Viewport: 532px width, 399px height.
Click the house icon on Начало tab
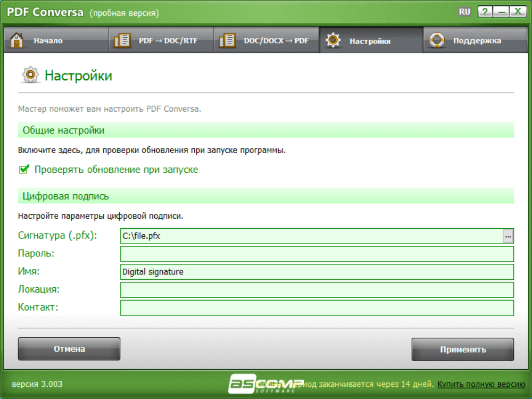point(16,40)
